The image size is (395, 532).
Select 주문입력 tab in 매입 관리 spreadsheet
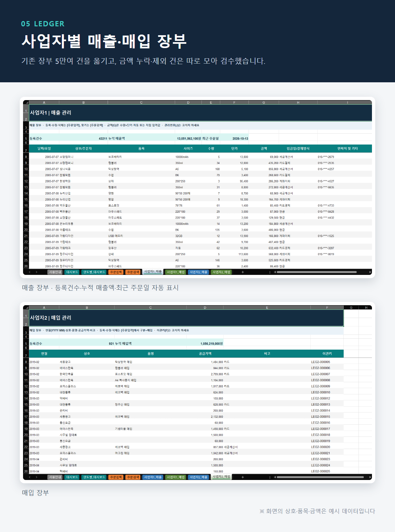(x=116, y=477)
